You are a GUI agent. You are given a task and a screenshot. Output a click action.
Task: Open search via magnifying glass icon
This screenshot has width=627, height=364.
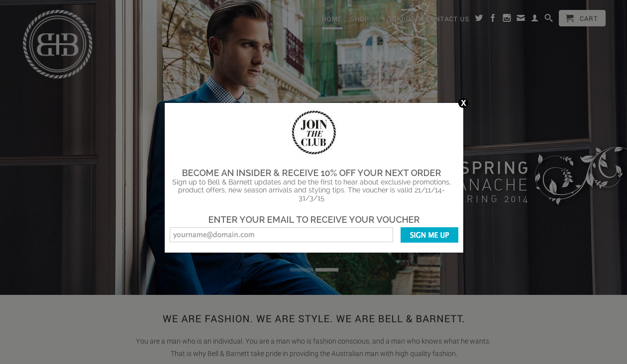(x=548, y=18)
